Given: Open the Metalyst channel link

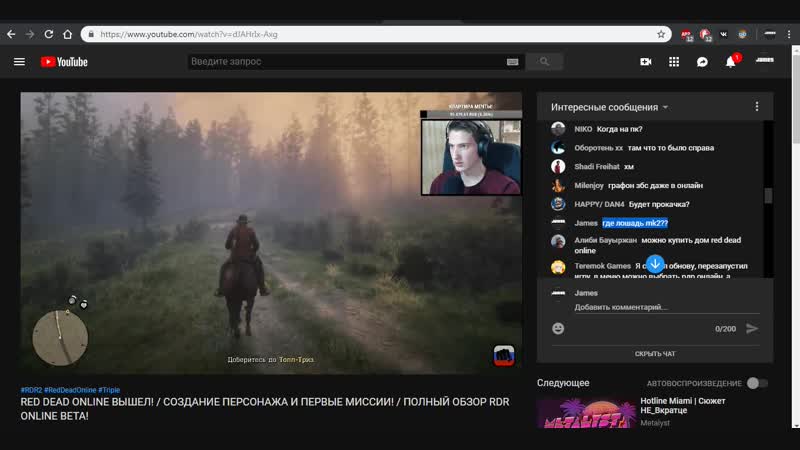Looking at the screenshot, I should click(x=655, y=422).
